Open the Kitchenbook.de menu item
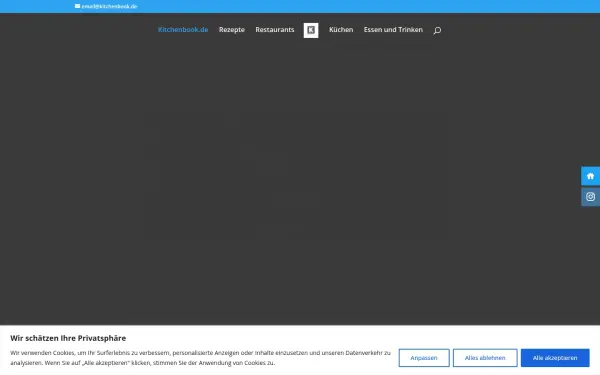Screen dimensions: 600x375 coord(183,29)
